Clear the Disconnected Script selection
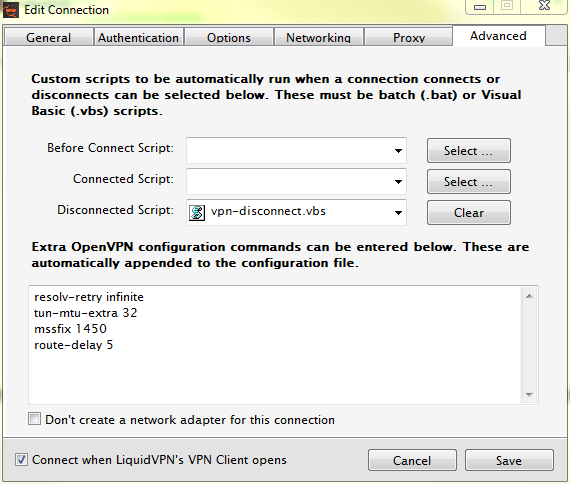The width and height of the screenshot is (570, 484). click(469, 213)
